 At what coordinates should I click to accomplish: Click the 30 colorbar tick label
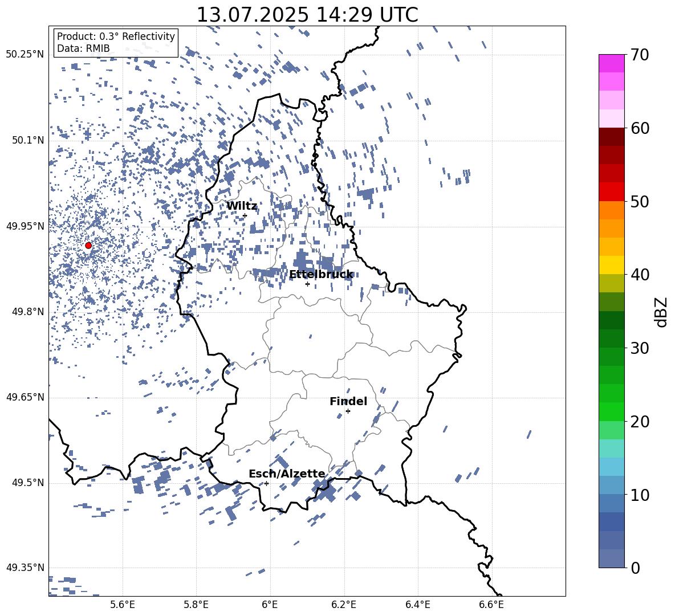(x=640, y=348)
